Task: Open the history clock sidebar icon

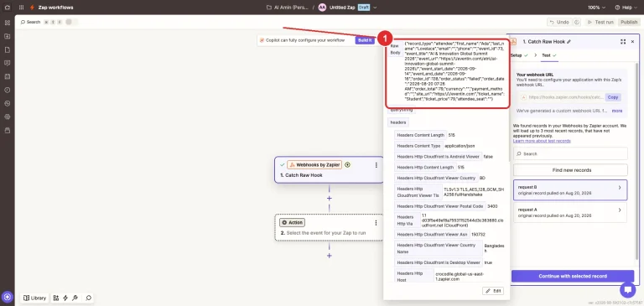Action: tap(8, 90)
